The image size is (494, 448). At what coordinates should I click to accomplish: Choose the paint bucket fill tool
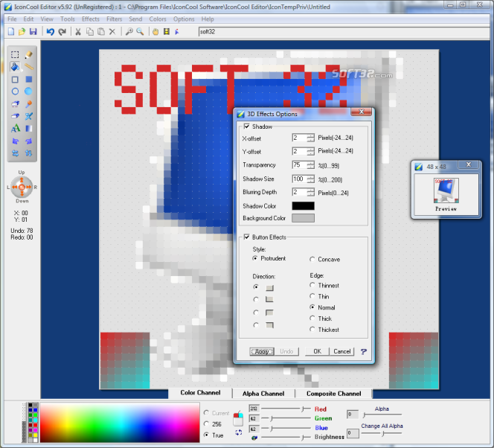15,67
